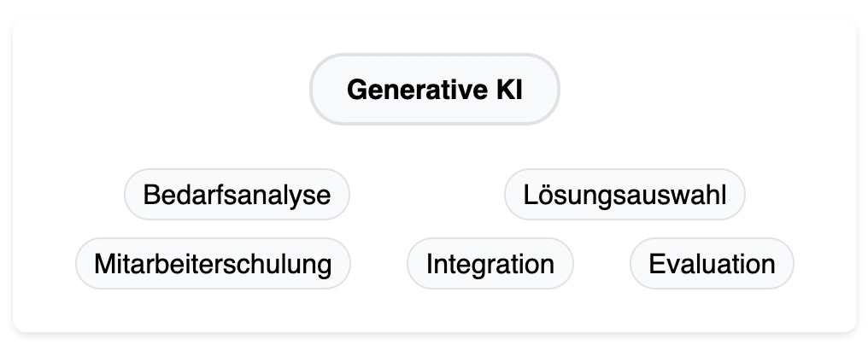Tap the Mitarbeiterschulung label text
The height and width of the screenshot is (345, 868).
click(213, 264)
